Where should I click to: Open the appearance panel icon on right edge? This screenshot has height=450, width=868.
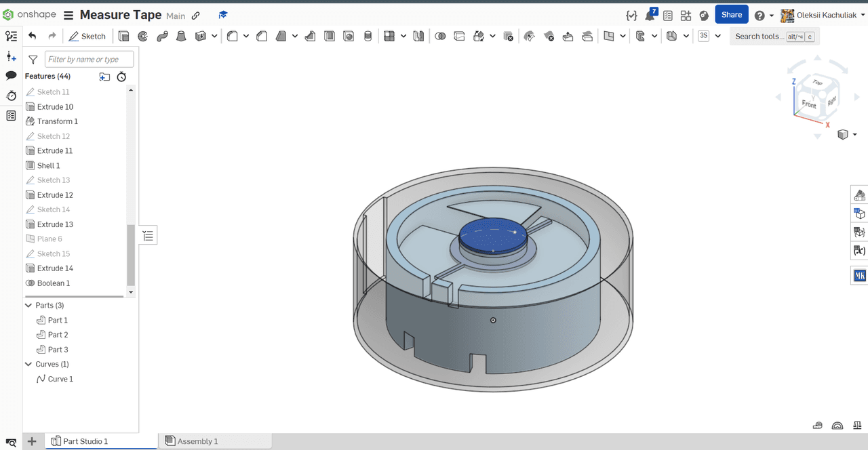click(x=859, y=196)
